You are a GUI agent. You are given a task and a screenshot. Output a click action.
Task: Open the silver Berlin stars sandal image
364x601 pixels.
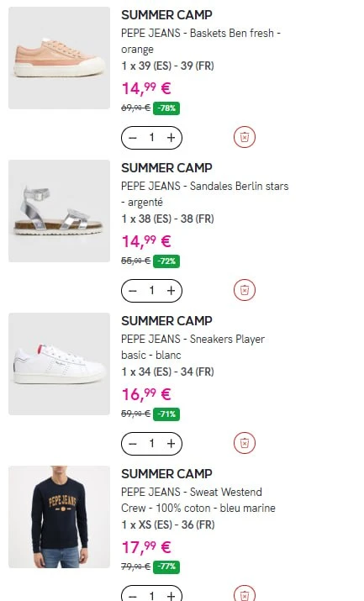click(59, 211)
